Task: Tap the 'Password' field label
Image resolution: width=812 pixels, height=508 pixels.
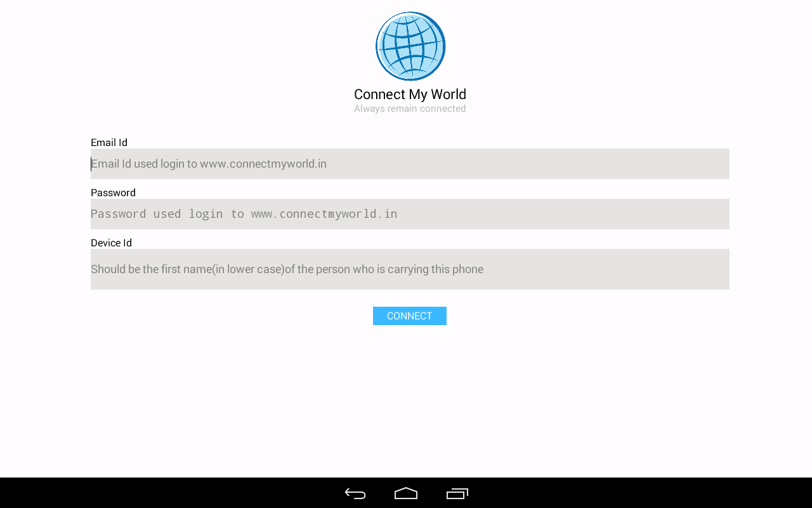Action: click(113, 192)
